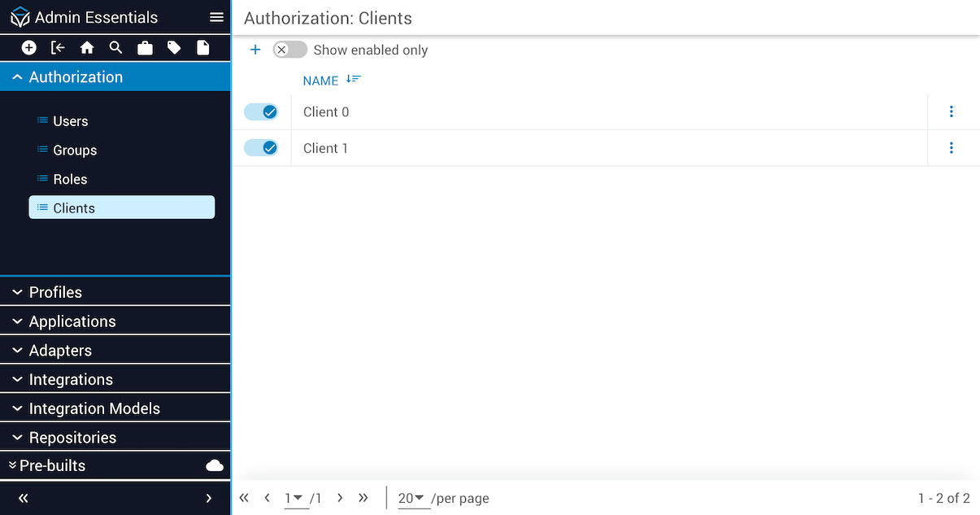
Task: Click the home icon in sidebar toolbar
Action: tap(87, 48)
